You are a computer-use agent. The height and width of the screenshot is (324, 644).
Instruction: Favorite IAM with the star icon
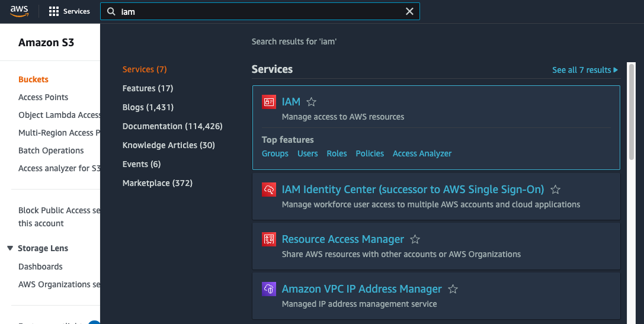tap(311, 102)
